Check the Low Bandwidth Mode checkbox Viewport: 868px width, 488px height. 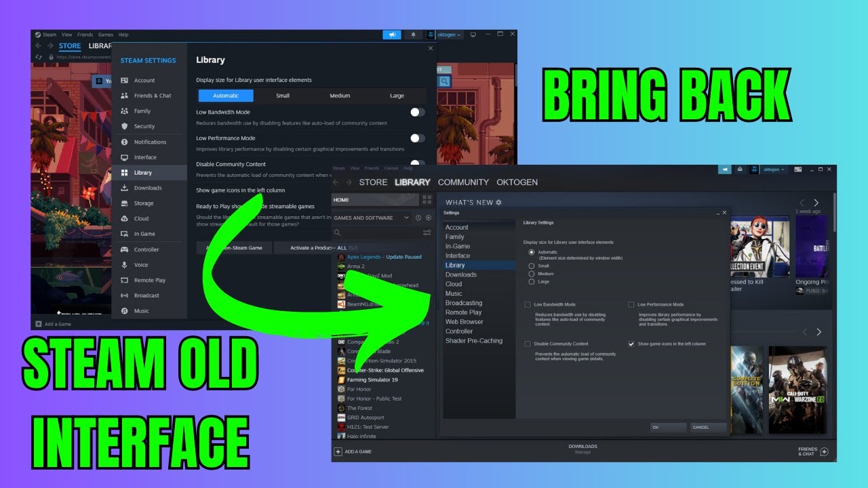[528, 305]
